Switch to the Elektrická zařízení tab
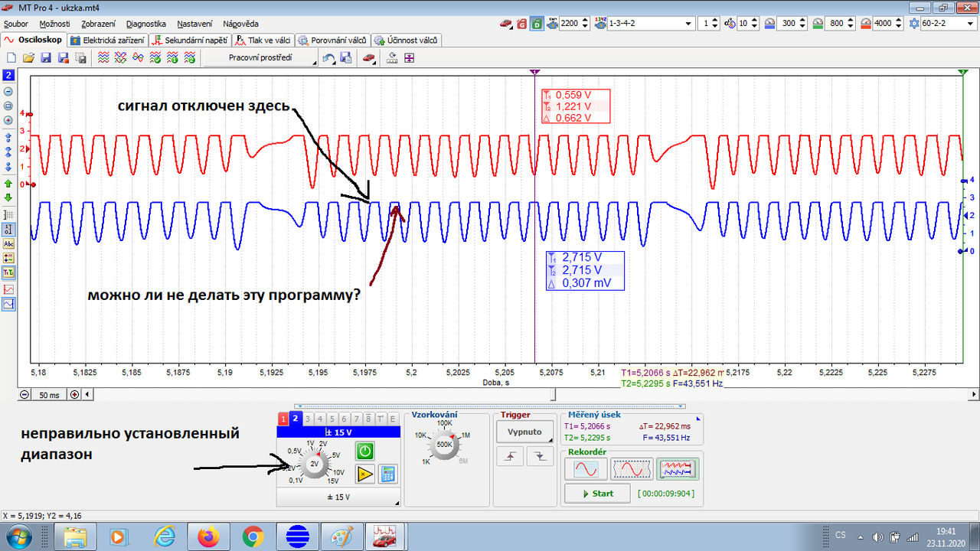Screen dimensions: 980x551 coord(109,40)
